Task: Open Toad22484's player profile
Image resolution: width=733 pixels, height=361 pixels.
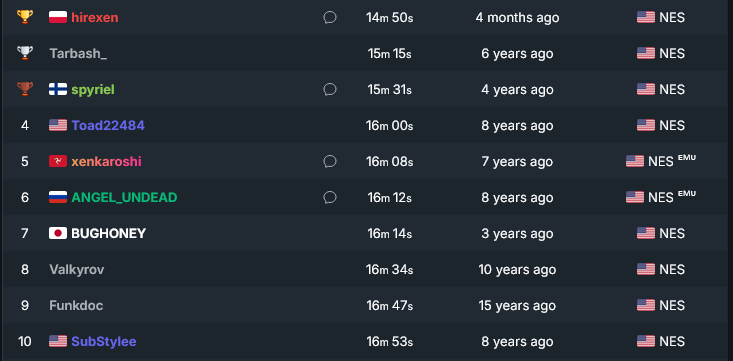Action: 108,125
